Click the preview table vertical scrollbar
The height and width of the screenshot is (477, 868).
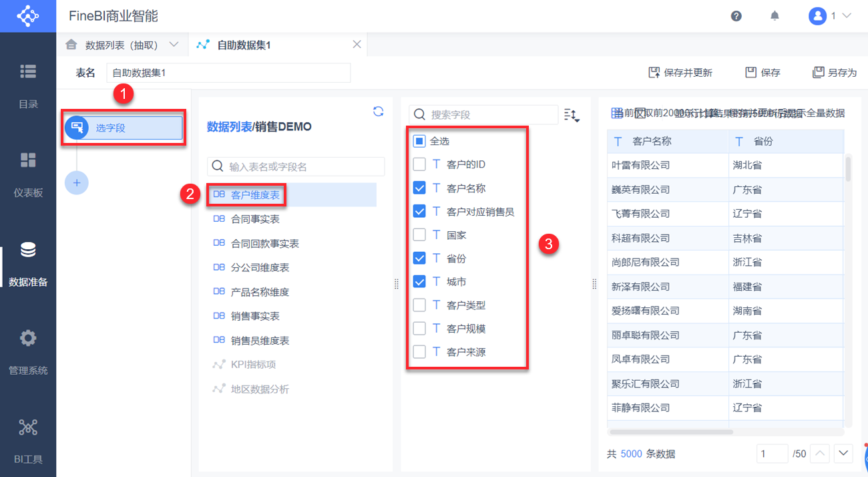click(849, 169)
